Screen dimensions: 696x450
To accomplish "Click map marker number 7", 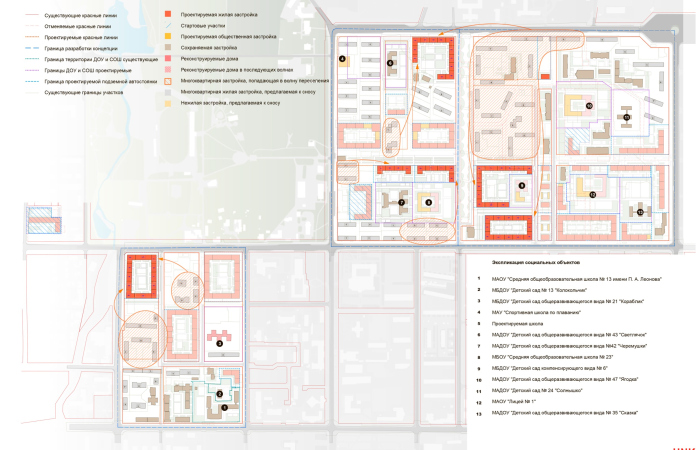I will (401, 202).
